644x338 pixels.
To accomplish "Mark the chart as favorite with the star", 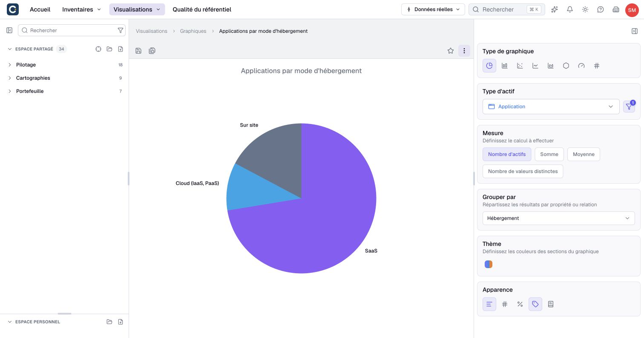I will (x=451, y=51).
